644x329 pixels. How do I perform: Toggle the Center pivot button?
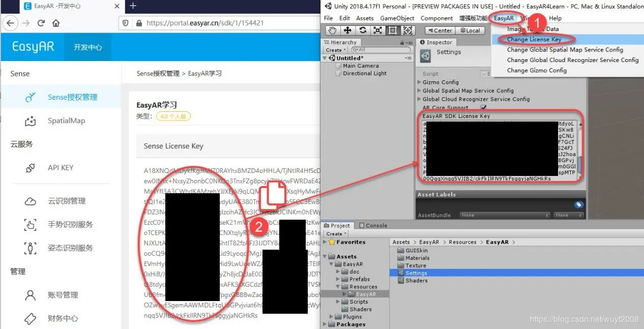[440, 31]
